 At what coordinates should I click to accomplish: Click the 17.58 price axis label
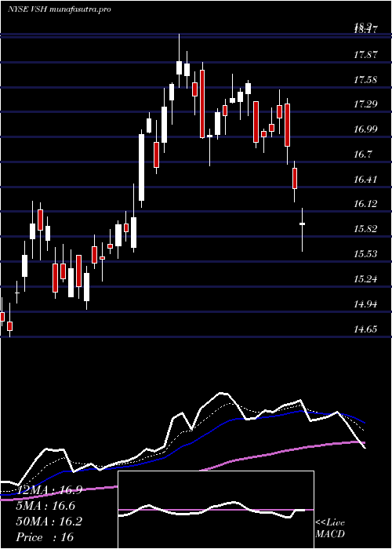pos(365,79)
